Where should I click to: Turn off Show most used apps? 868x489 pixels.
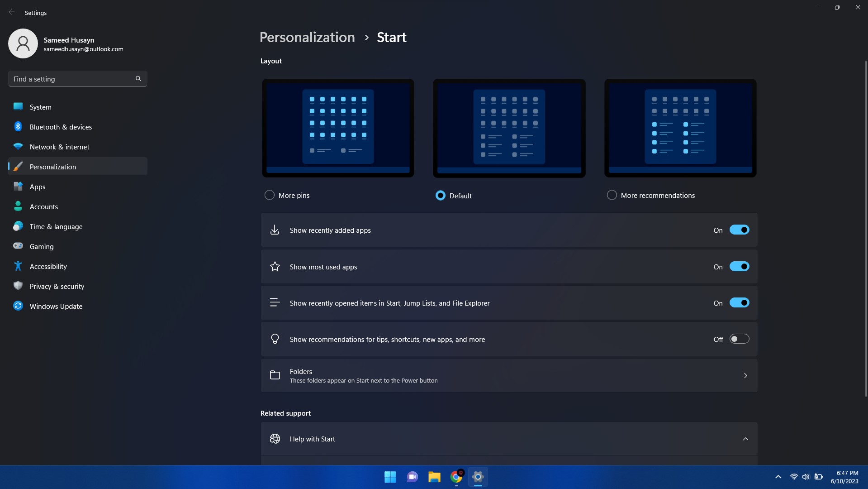(739, 267)
